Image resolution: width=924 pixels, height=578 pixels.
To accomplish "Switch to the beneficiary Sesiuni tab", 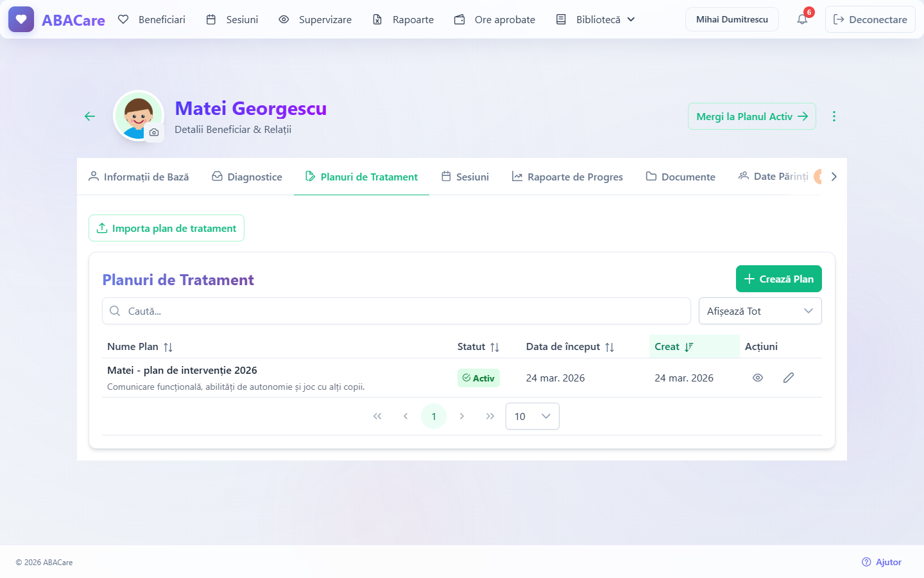I will [x=465, y=177].
